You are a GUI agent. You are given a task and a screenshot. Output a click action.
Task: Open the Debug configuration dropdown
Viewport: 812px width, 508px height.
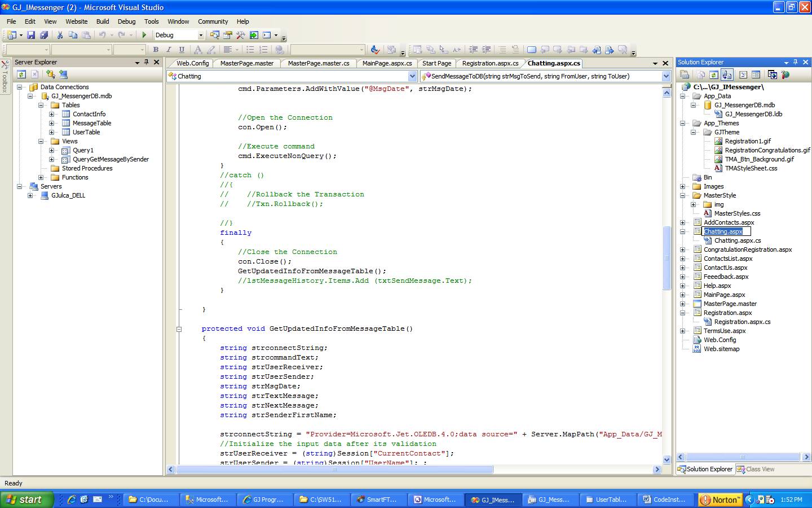[x=200, y=35]
